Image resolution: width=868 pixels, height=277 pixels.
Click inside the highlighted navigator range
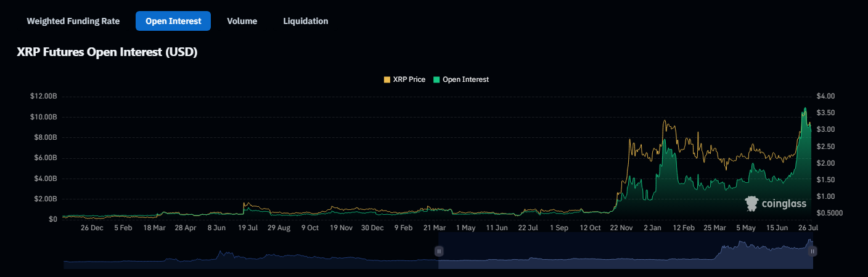coord(616,255)
